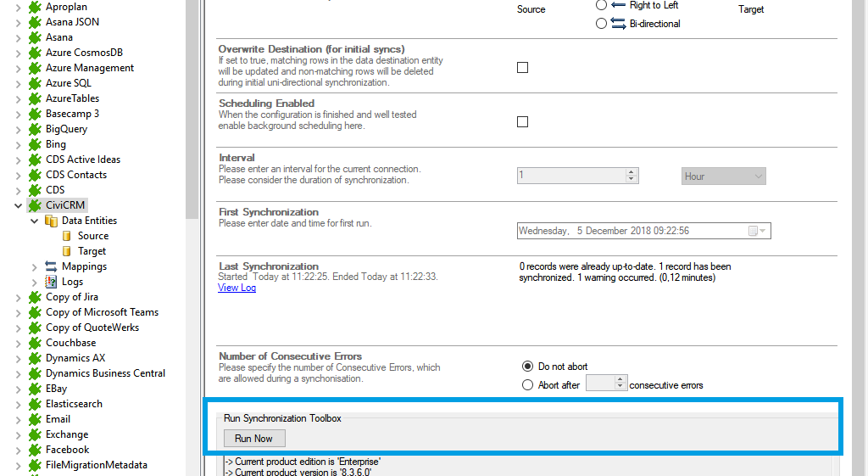The height and width of the screenshot is (476, 868).
Task: Open the Hour interval unit dropdown
Action: tap(723, 176)
